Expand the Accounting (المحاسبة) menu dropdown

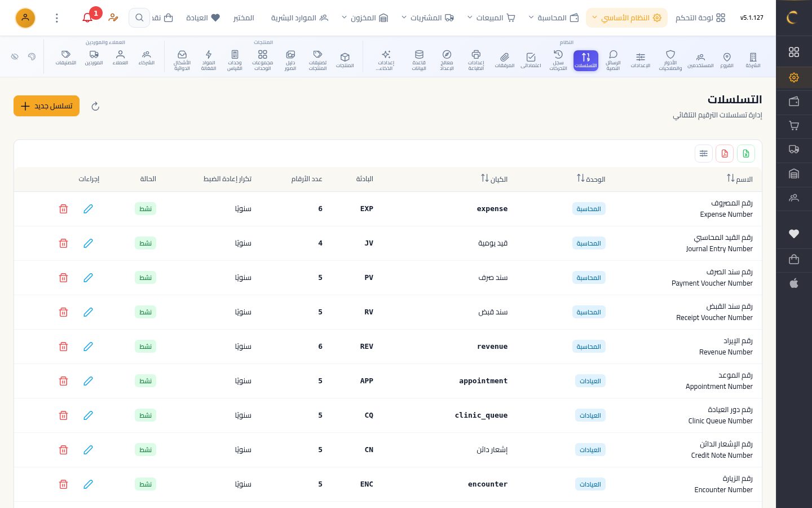tap(554, 18)
